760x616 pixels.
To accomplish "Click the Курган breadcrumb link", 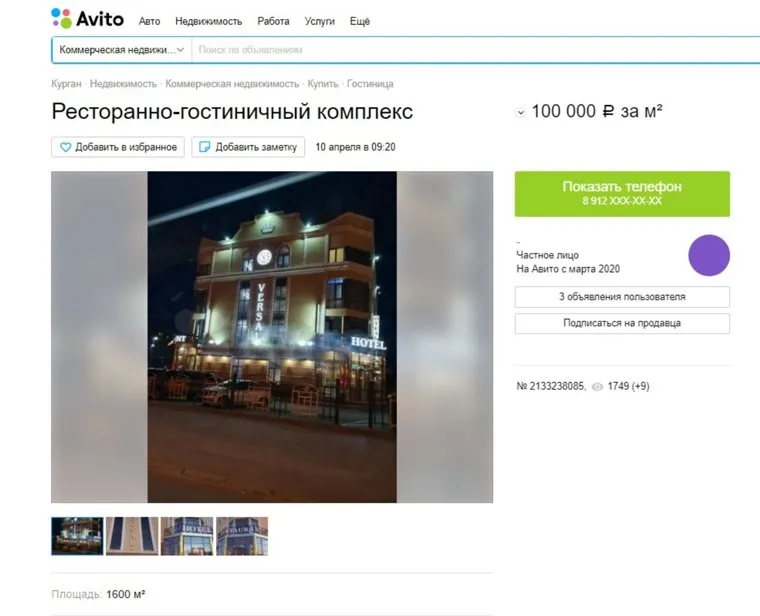I will coord(66,84).
